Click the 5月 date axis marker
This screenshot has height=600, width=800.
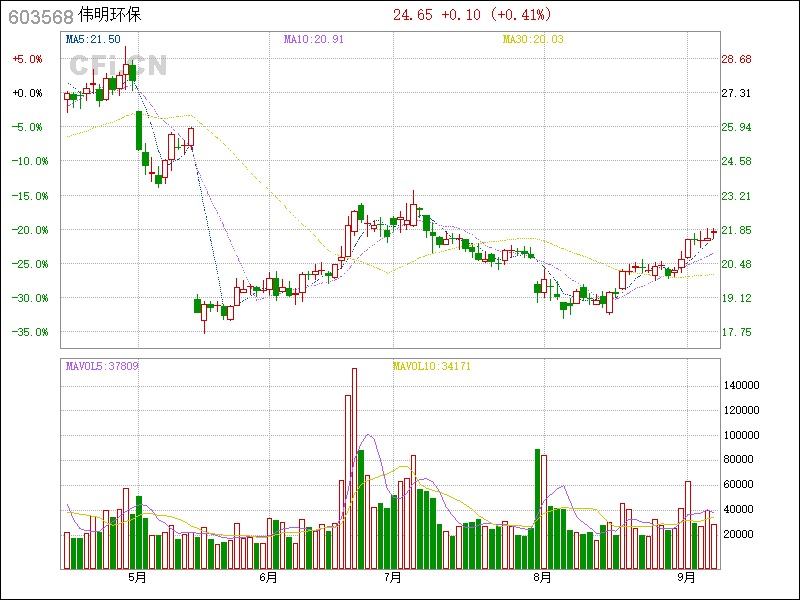pyautogui.click(x=137, y=578)
